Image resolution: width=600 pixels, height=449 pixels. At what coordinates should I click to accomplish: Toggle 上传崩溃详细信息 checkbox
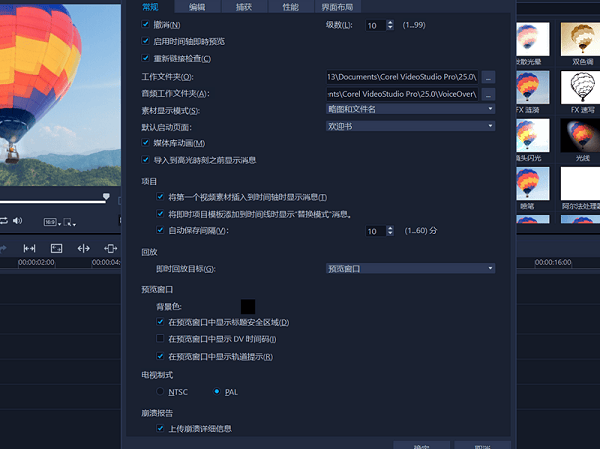[x=160, y=428]
